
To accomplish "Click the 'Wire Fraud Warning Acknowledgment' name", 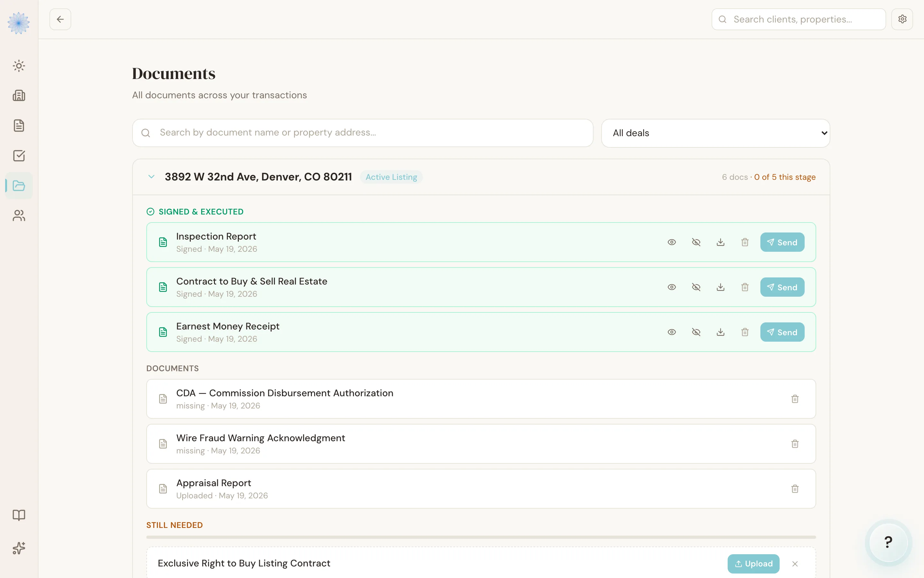I will coord(261,438).
